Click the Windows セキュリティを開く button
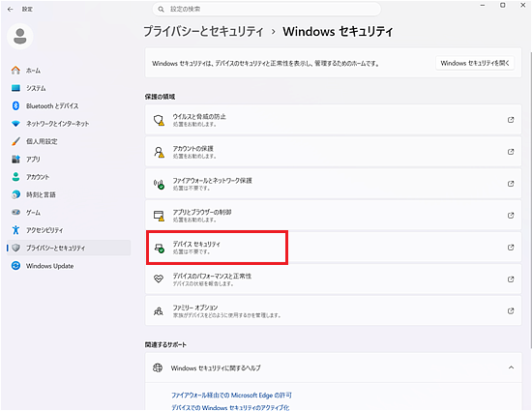The image size is (532, 411). tap(475, 63)
